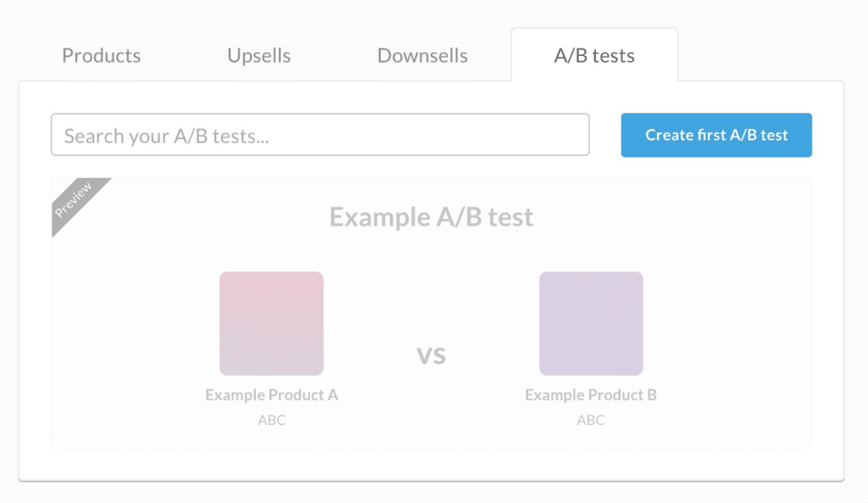Image resolution: width=868 pixels, height=503 pixels.
Task: Click the Example A/B test heading
Action: click(431, 216)
